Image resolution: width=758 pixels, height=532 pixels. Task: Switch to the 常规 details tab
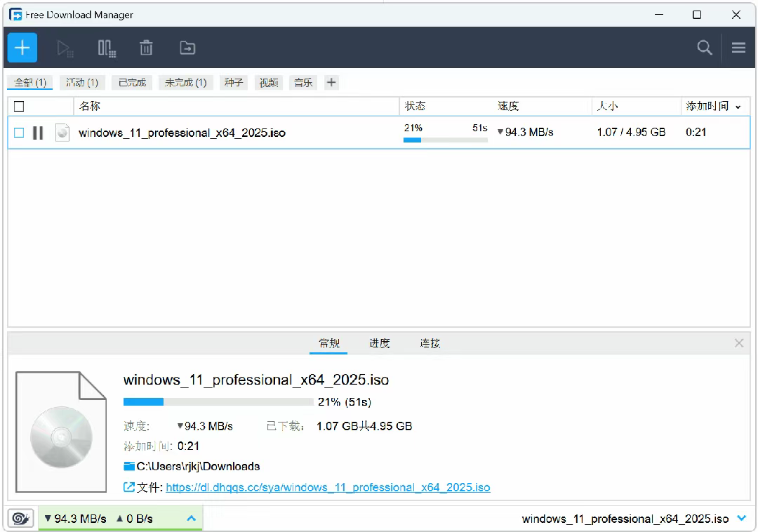(328, 343)
